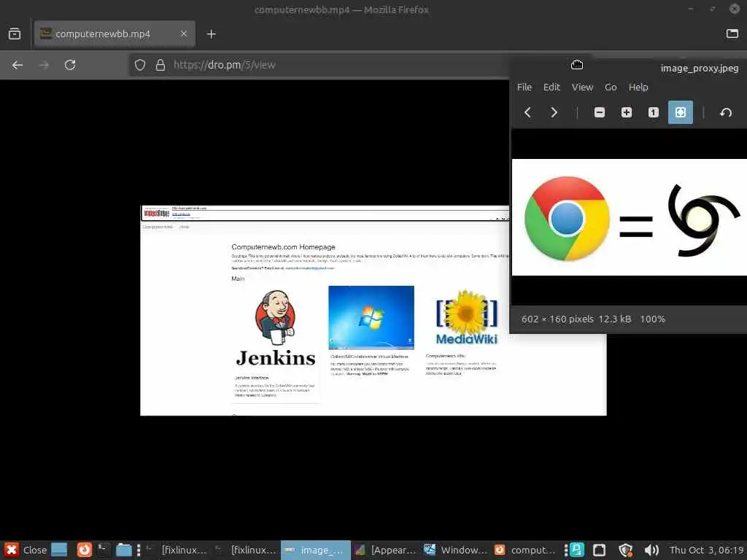The height and width of the screenshot is (560, 747).
Task: Click Firefox forward arrow
Action: pyautogui.click(x=44, y=65)
